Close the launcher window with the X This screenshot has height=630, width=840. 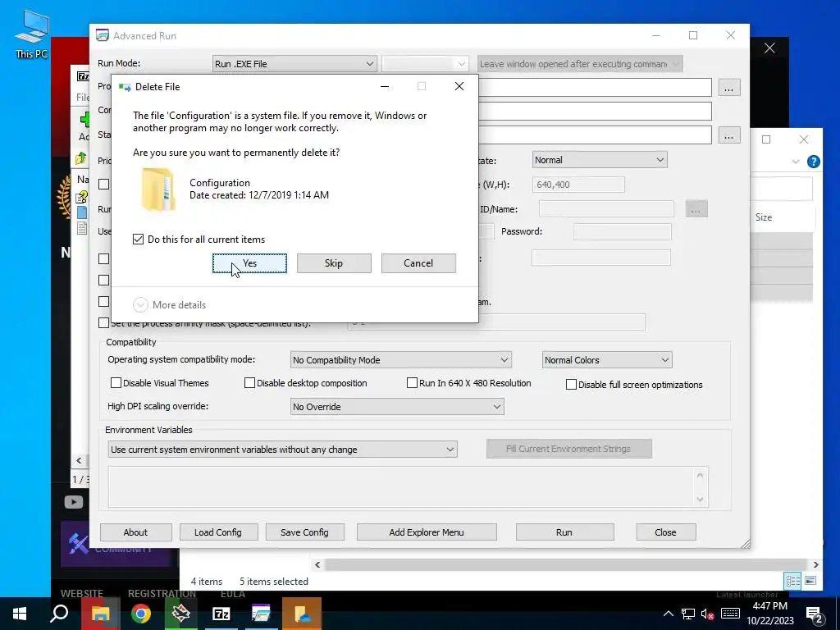point(769,48)
